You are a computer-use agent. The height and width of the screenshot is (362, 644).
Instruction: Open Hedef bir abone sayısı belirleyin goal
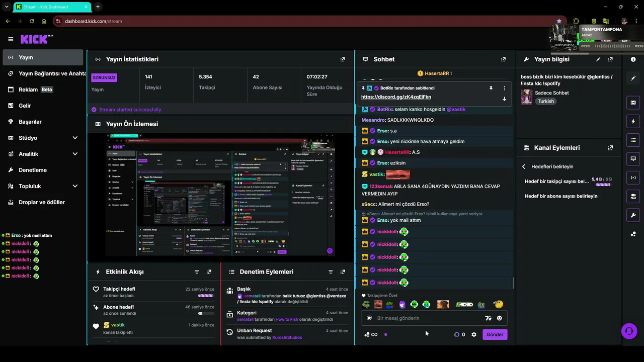point(561,196)
